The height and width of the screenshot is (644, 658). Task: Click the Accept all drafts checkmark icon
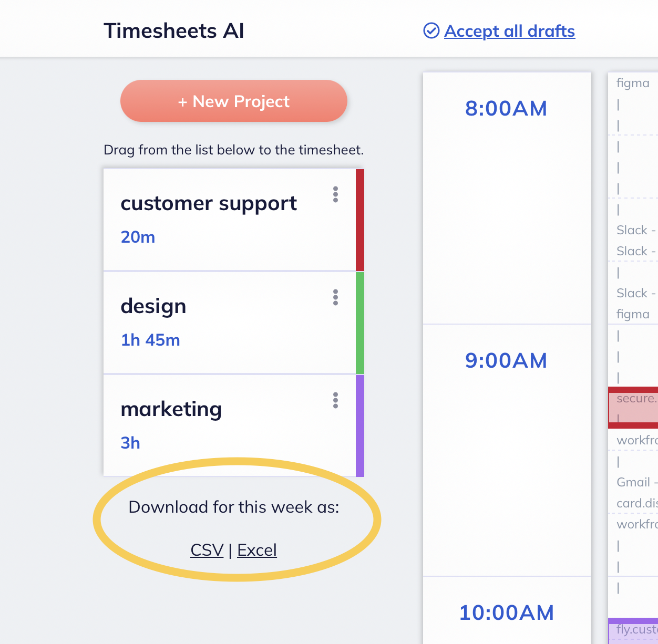[431, 31]
